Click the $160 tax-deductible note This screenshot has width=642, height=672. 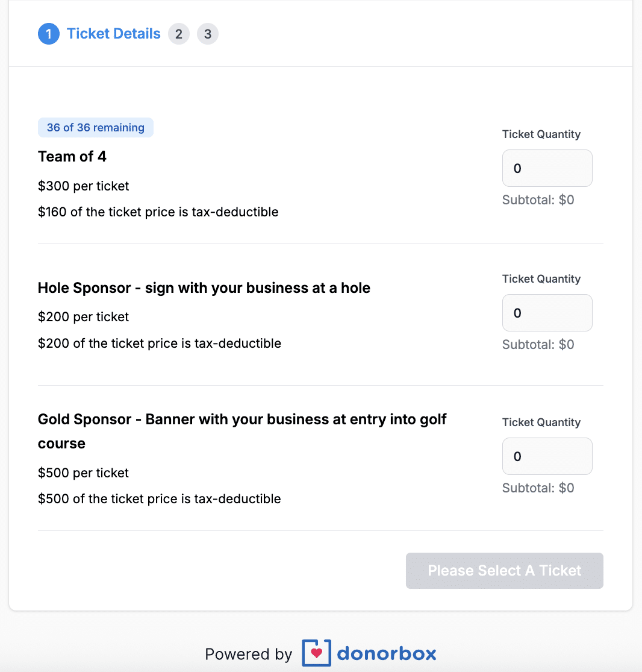pyautogui.click(x=158, y=212)
